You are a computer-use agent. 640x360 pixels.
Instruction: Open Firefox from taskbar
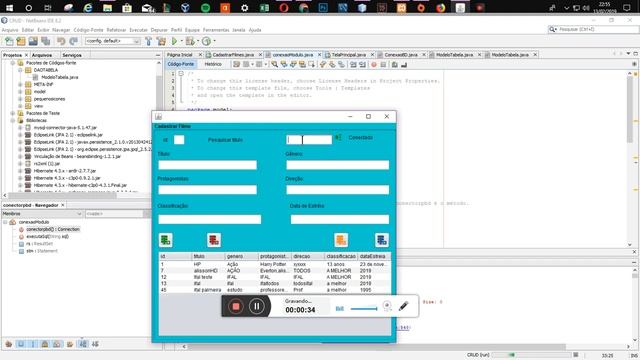click(x=440, y=7)
